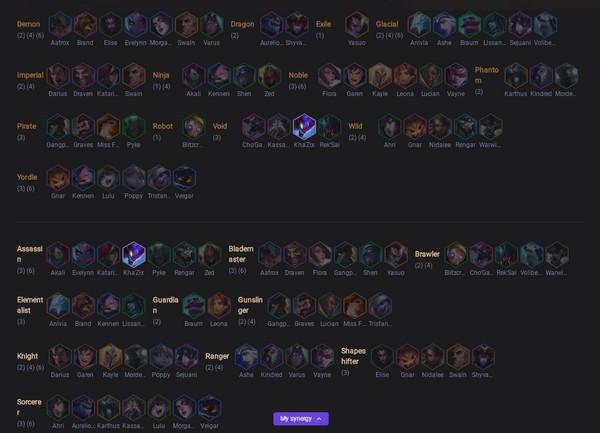
Task: Choose Anivia icon in the Glacial group
Action: click(x=419, y=24)
